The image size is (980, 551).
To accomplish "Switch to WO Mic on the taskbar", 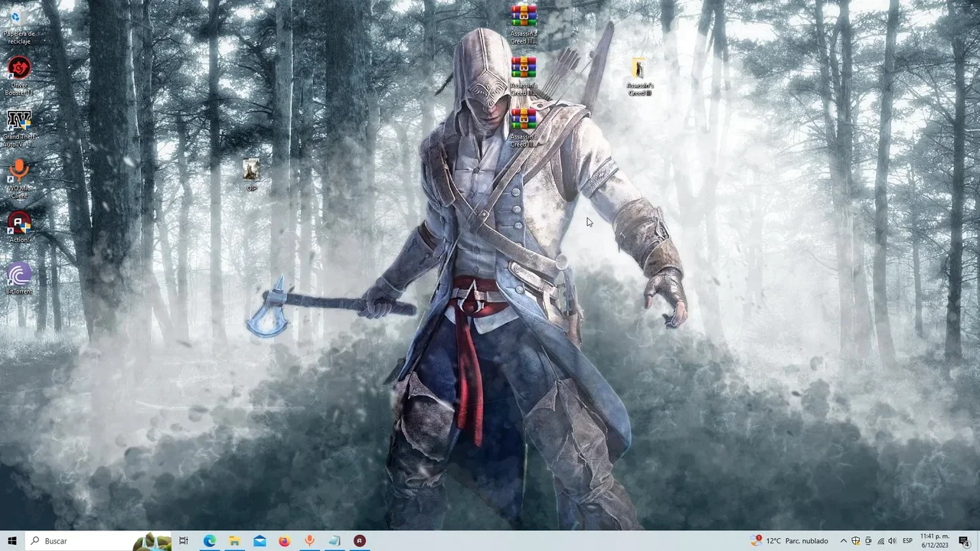I will pyautogui.click(x=309, y=541).
